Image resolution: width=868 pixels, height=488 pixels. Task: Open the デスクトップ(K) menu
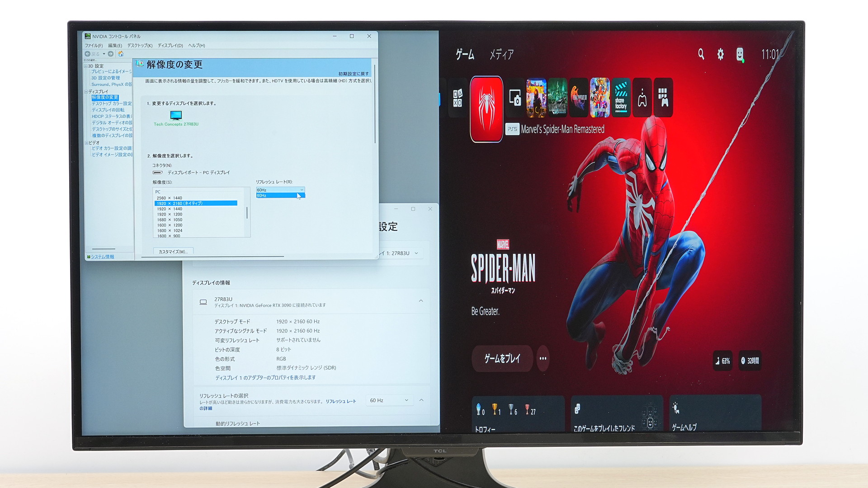140,46
